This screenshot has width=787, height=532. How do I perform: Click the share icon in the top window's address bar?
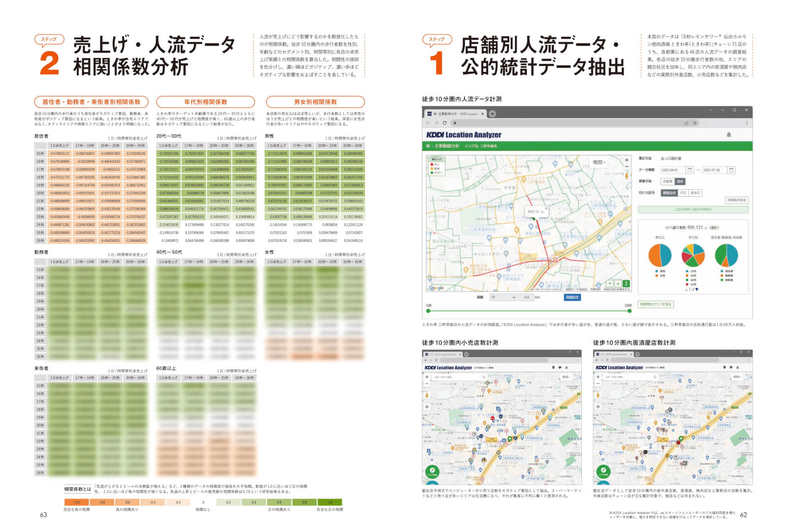tap(686, 123)
